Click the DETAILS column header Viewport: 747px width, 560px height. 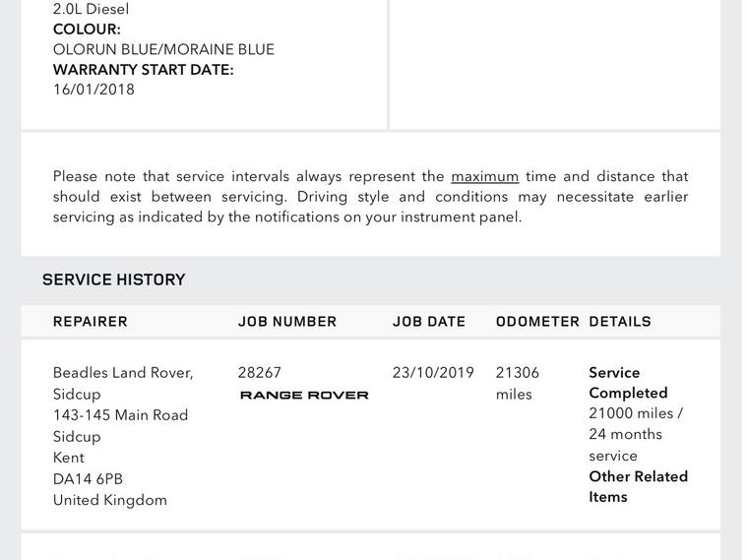620,322
